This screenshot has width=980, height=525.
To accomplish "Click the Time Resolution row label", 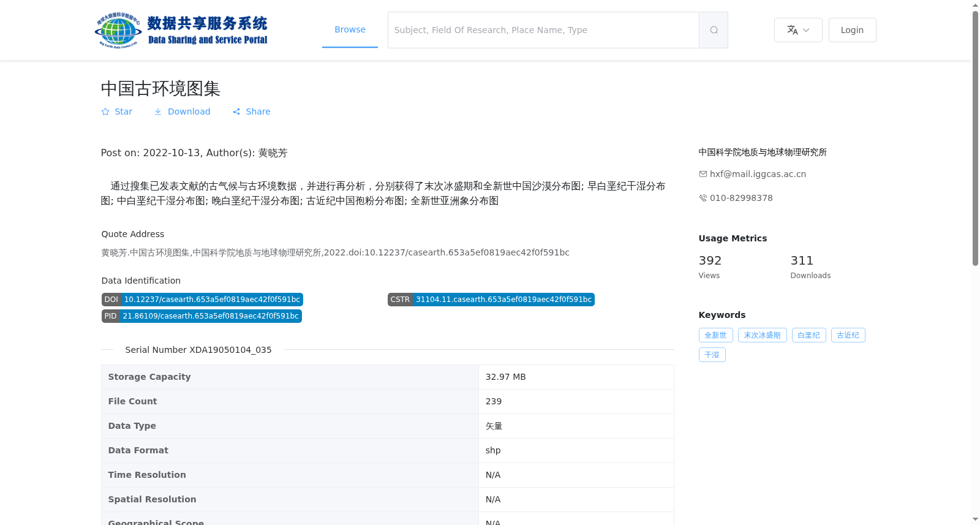I will [147, 475].
